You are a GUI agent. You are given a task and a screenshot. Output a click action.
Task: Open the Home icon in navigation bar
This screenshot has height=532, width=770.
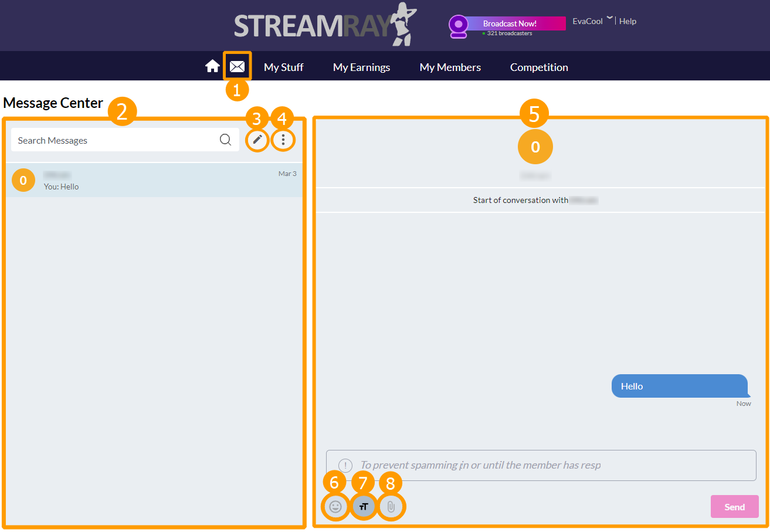click(212, 67)
